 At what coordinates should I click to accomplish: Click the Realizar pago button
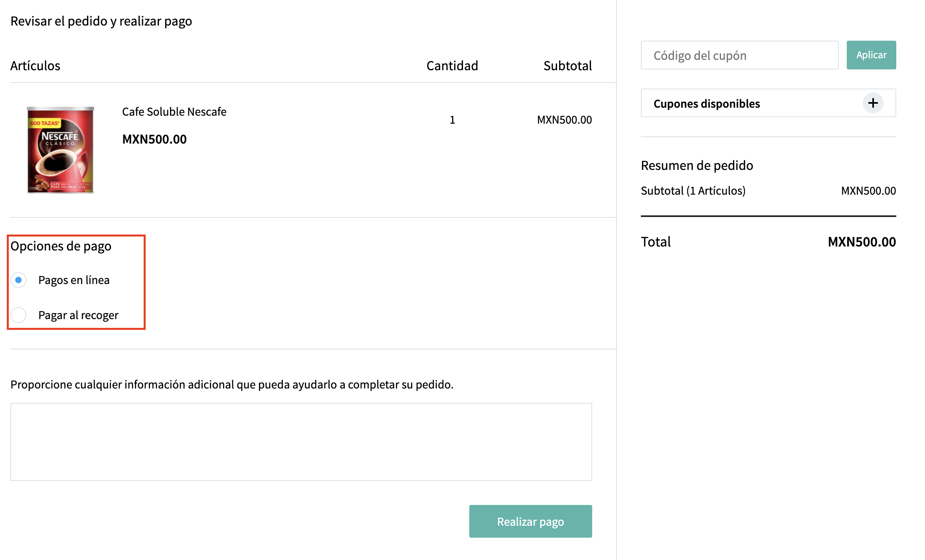pos(530,521)
